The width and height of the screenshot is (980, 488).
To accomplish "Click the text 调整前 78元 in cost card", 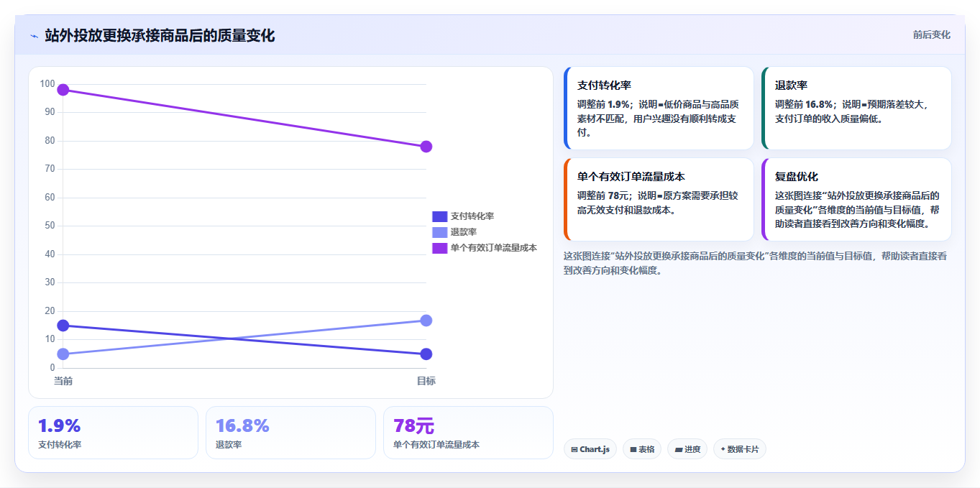I will click(x=604, y=195).
